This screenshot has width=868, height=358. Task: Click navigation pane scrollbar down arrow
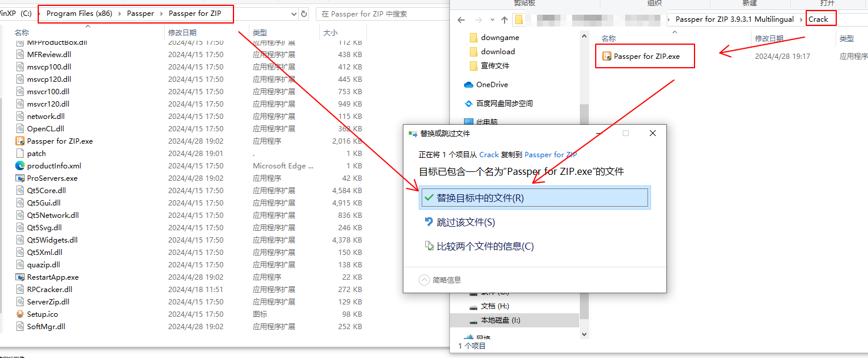pyautogui.click(x=584, y=334)
